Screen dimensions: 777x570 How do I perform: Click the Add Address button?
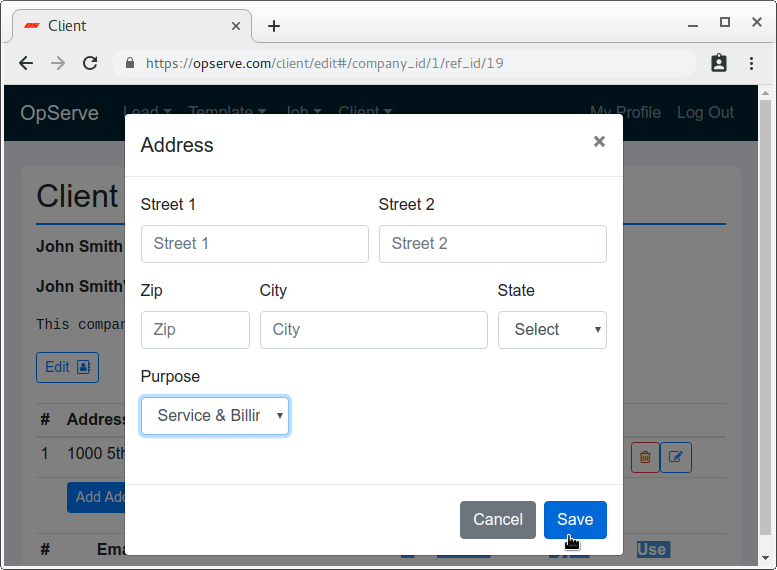coord(97,497)
